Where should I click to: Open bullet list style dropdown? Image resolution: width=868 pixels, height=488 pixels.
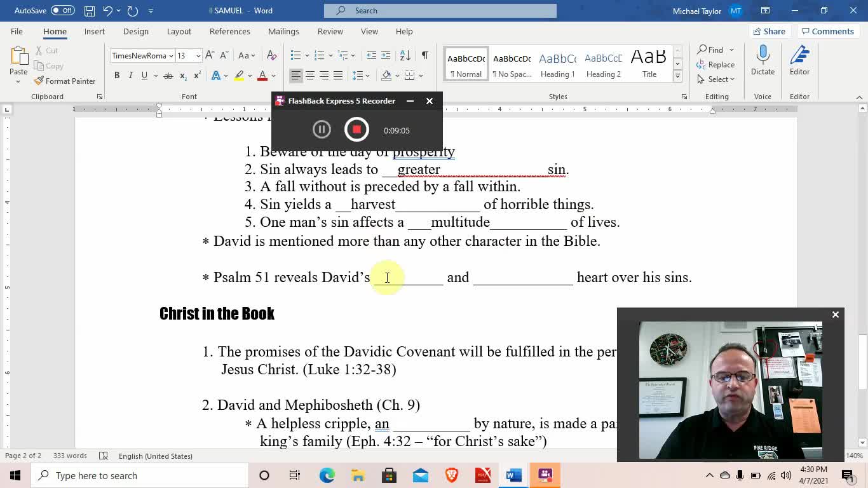[307, 55]
